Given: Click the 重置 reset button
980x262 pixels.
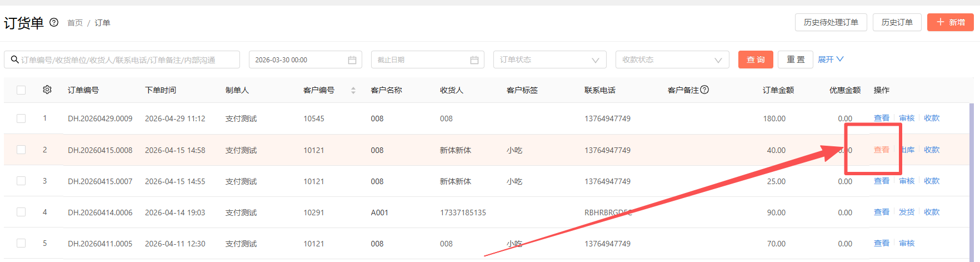Looking at the screenshot, I should pos(796,60).
